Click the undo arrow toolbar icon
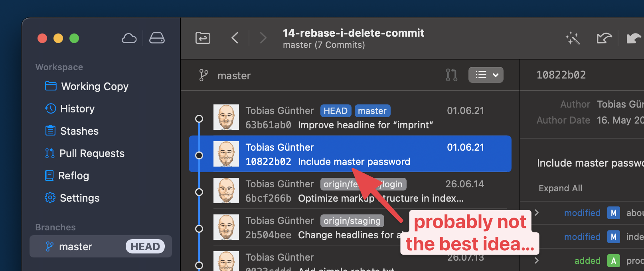644x271 pixels. pyautogui.click(x=604, y=38)
